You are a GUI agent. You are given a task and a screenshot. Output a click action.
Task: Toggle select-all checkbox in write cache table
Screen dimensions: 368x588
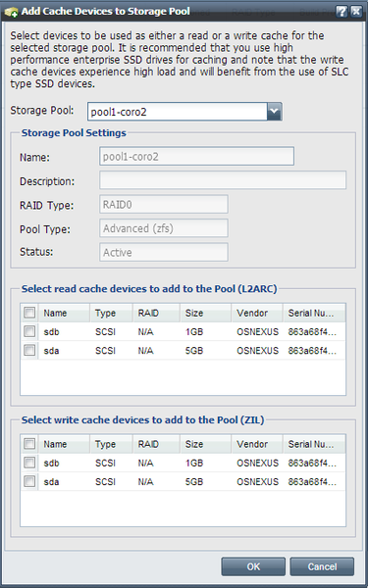pyautogui.click(x=29, y=444)
